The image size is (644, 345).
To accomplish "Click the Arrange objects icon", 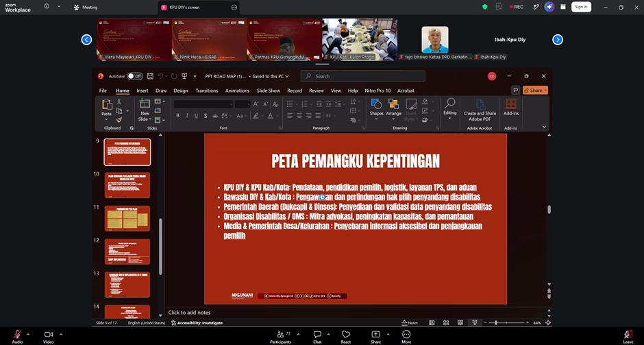I will 393,104.
